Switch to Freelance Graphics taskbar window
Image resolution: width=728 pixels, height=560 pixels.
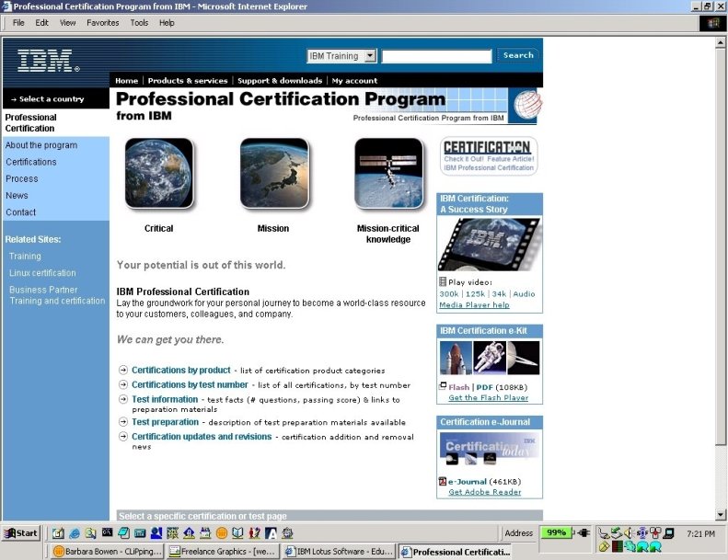tap(224, 552)
